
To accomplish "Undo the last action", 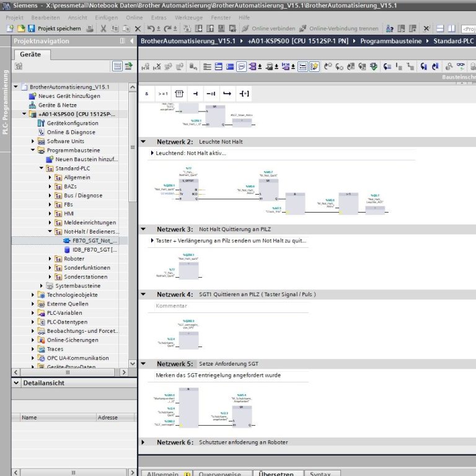I will [x=151, y=29].
